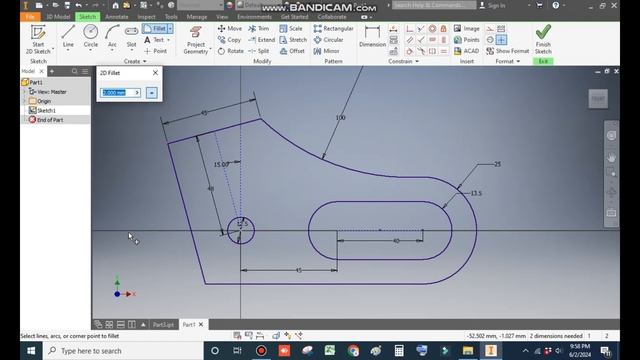This screenshot has width=640, height=360.
Task: Select the Slot sketch tool
Action: point(131,37)
